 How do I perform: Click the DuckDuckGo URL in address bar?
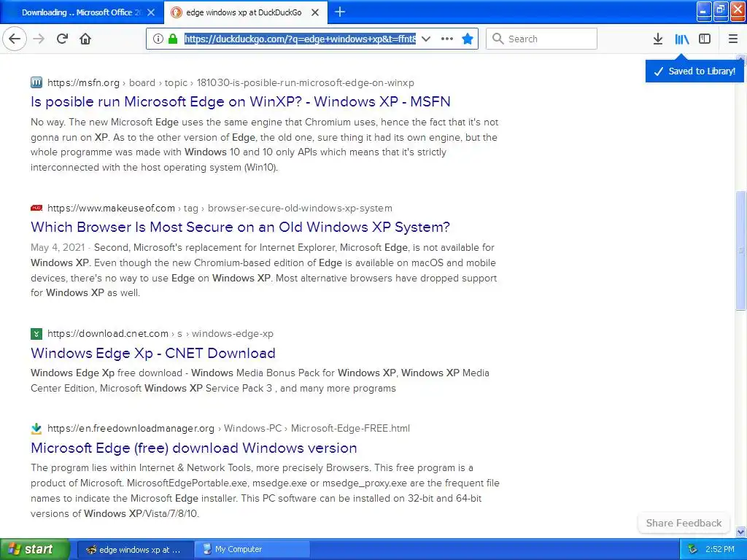300,39
